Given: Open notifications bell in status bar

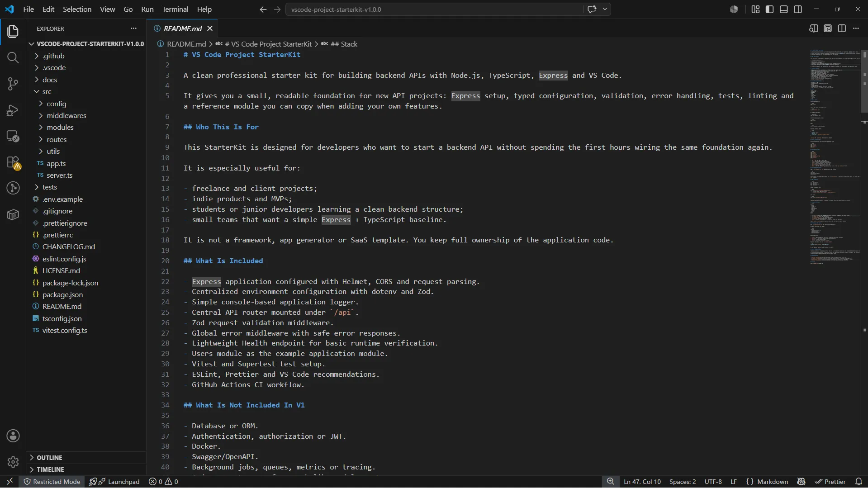Looking at the screenshot, I should point(859,482).
